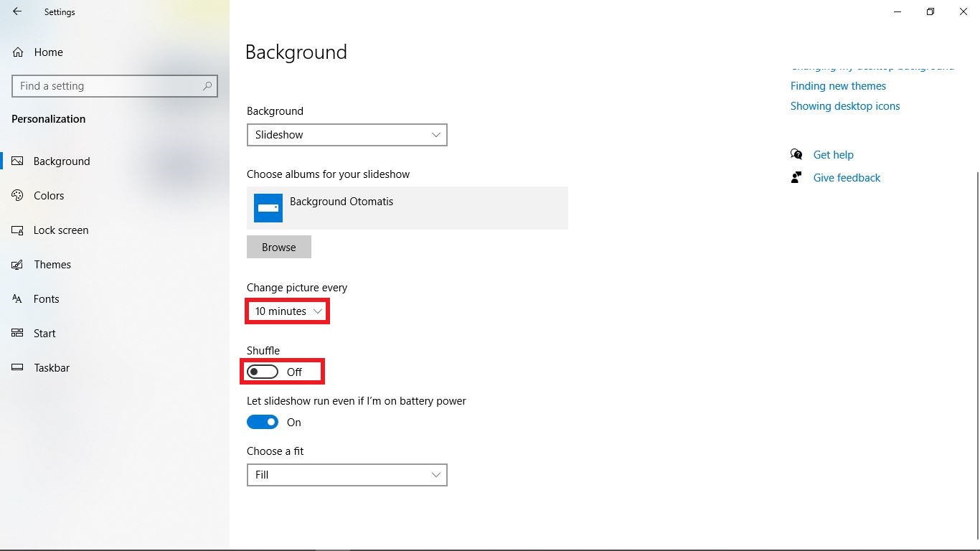
Task: Click the Start tiles icon in sidebar
Action: [18, 334]
